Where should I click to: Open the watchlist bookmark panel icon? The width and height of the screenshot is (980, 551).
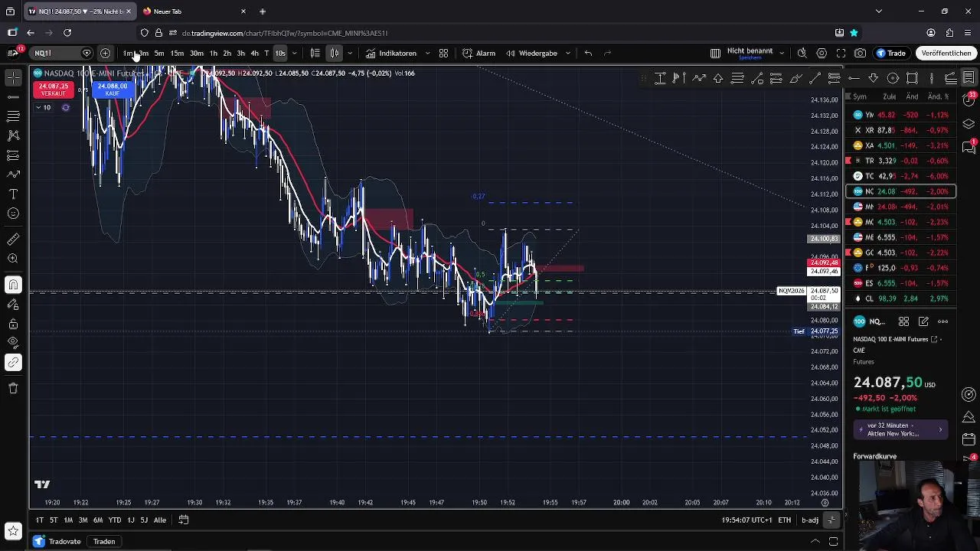click(969, 78)
